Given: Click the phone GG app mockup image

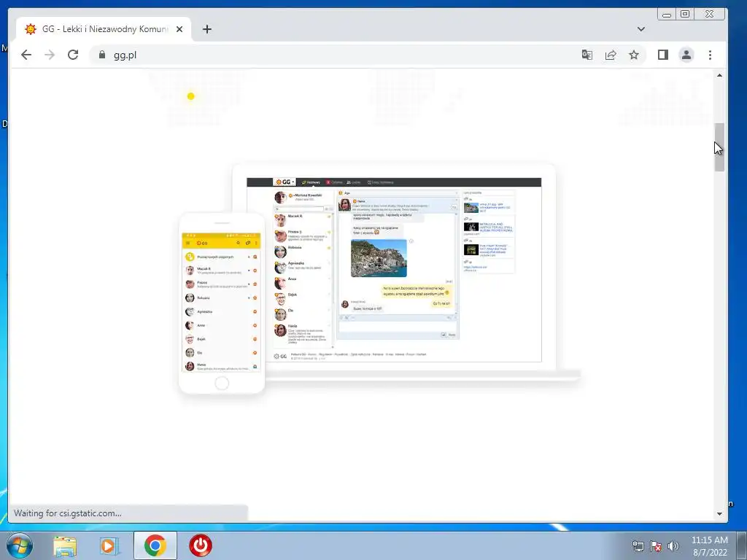Looking at the screenshot, I should (x=222, y=303).
